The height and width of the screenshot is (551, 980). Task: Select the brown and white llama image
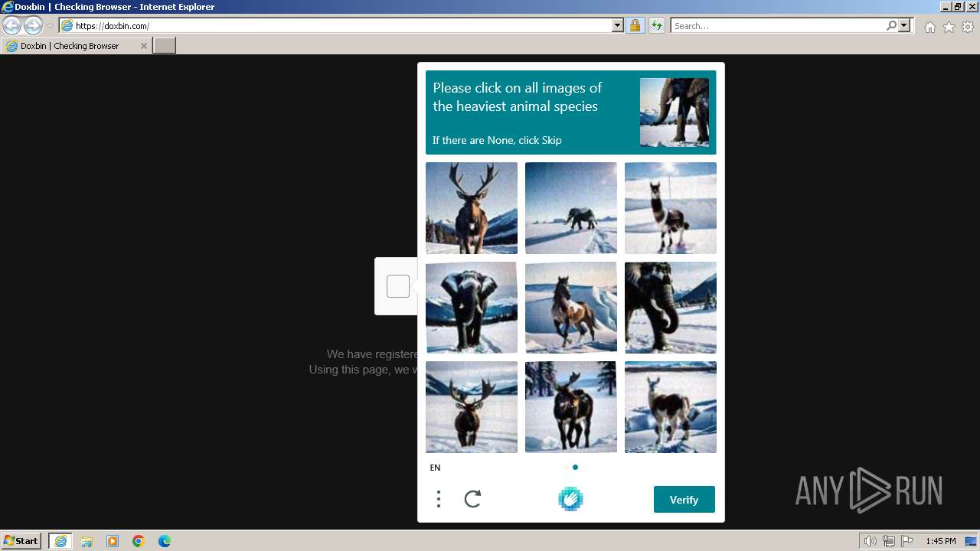(x=671, y=407)
